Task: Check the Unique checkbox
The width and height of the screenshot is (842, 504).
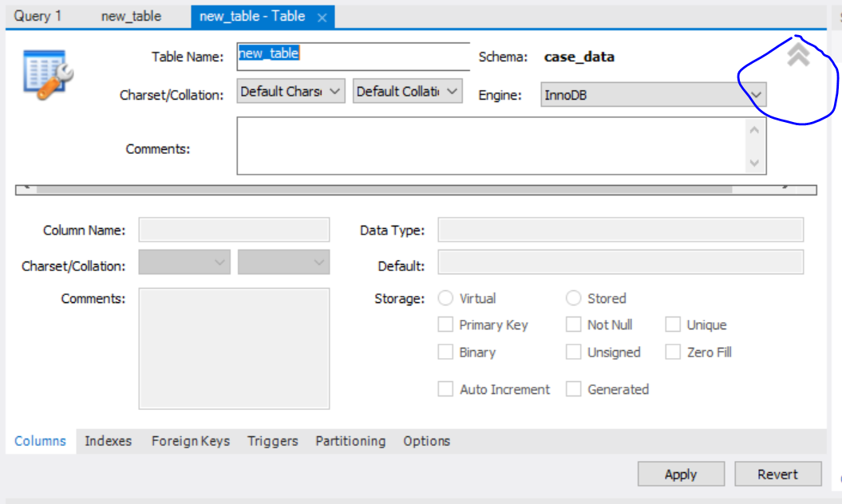Action: (673, 325)
